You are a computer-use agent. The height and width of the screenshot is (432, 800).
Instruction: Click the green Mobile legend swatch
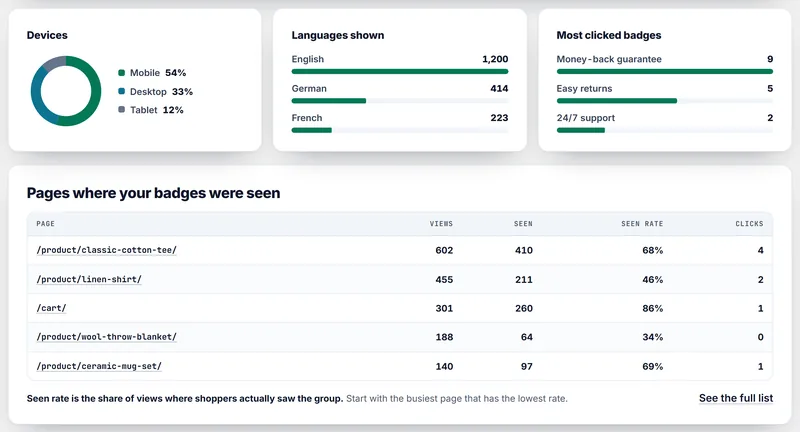(121, 72)
